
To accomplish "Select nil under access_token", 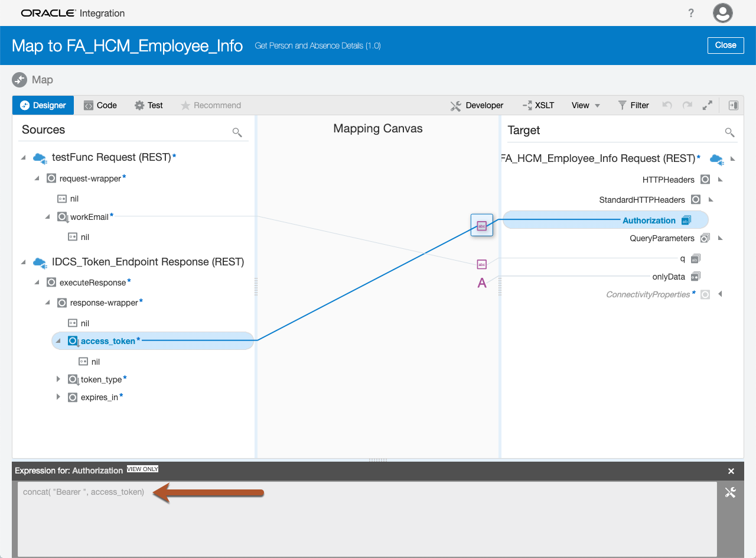I will click(96, 362).
